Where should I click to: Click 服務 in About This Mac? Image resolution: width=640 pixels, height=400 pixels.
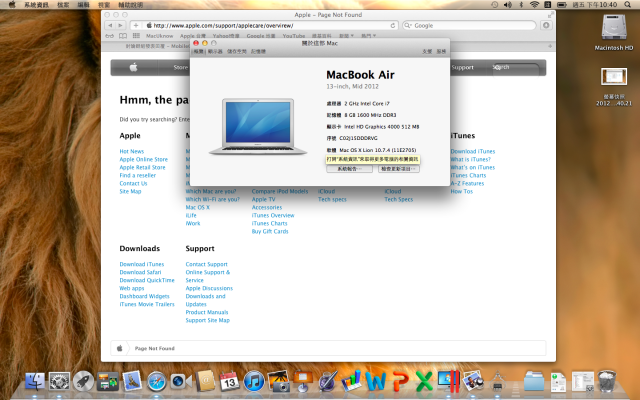pos(441,51)
